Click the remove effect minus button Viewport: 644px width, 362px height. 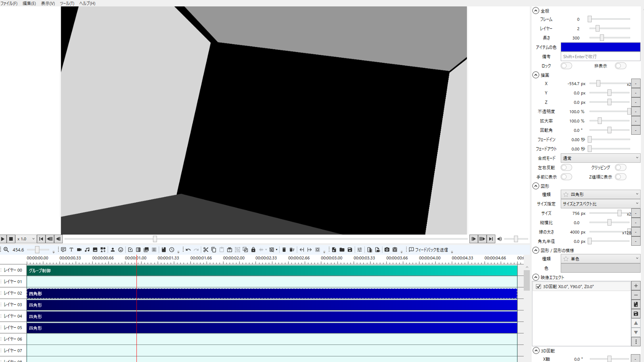(636, 295)
